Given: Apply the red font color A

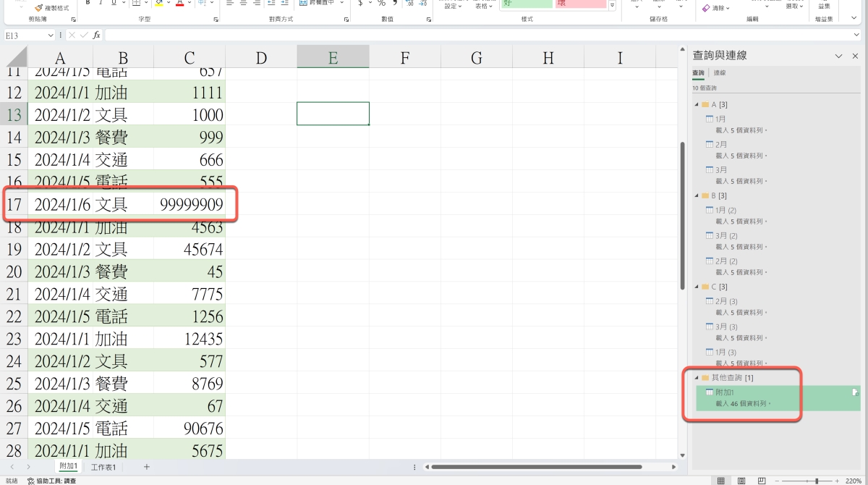Looking at the screenshot, I should tap(179, 4).
